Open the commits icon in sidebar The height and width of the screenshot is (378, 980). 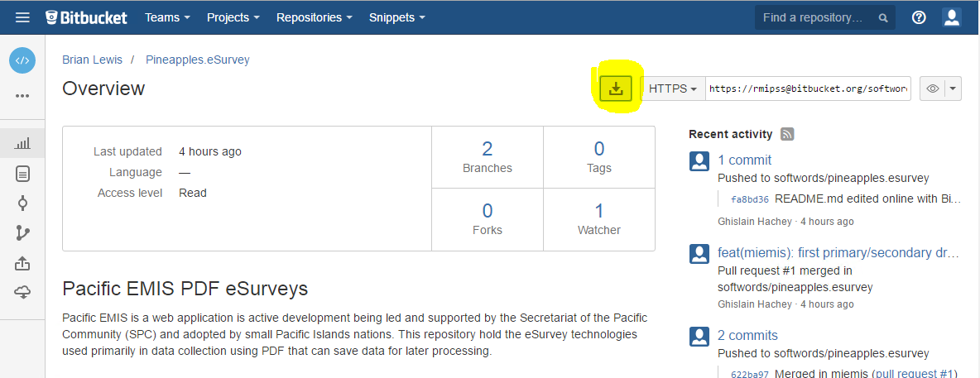pyautogui.click(x=22, y=203)
